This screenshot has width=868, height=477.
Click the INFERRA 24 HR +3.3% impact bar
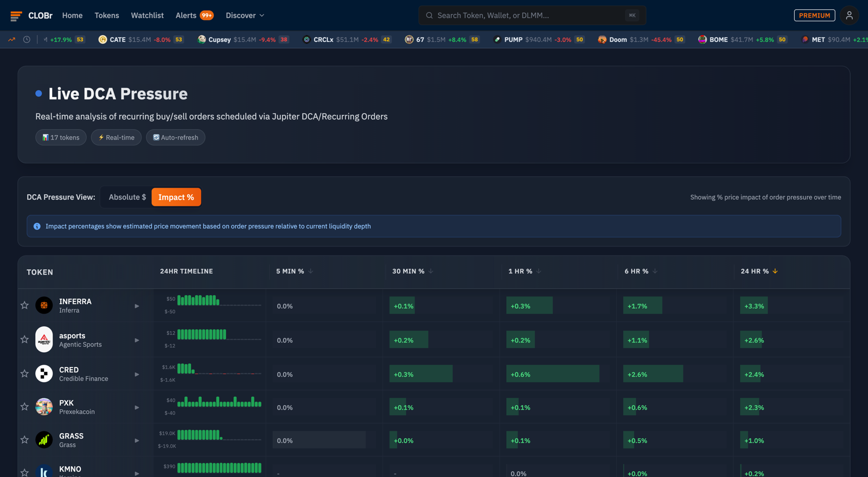pyautogui.click(x=754, y=306)
